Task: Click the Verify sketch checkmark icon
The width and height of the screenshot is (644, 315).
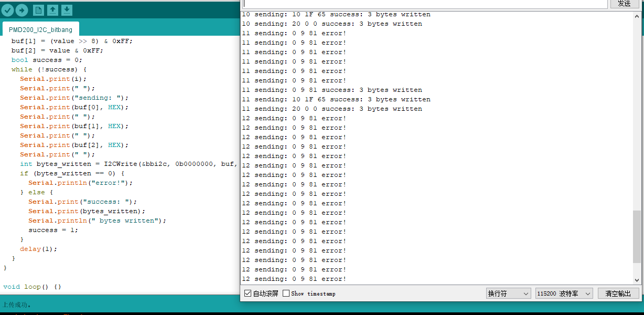Action: (7, 10)
